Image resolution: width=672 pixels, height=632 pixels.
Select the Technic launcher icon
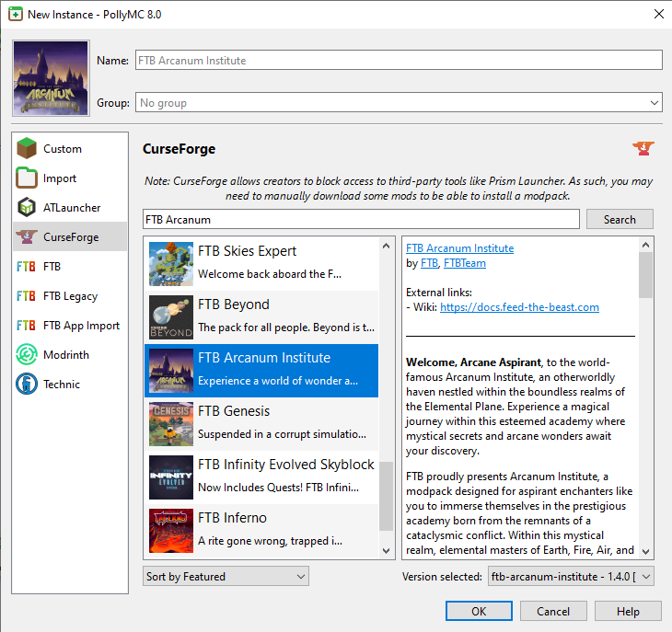click(27, 385)
